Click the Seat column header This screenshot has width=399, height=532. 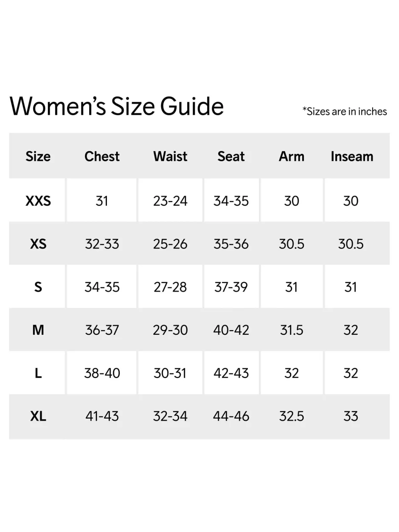(x=231, y=156)
